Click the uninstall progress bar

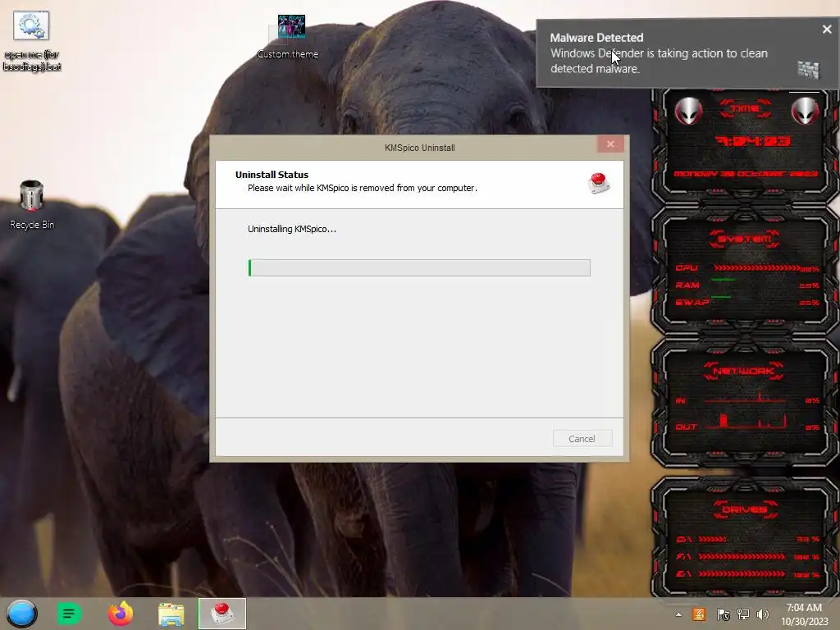pos(419,268)
